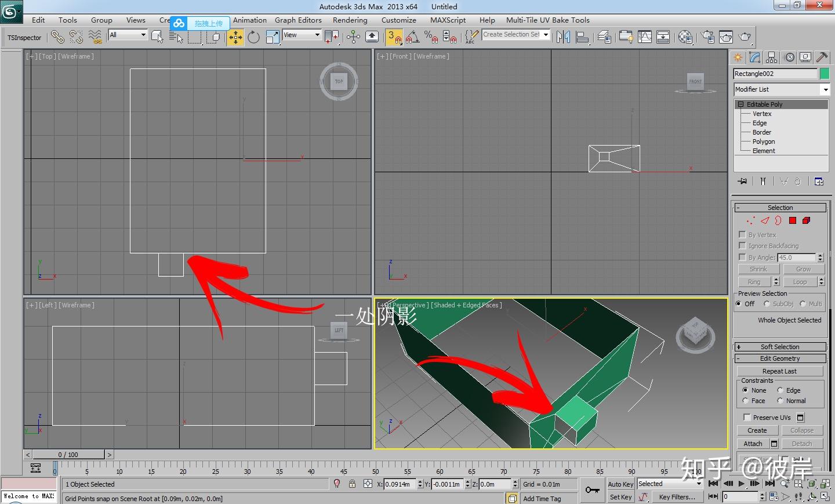Screen dimensions: 835x504
Task: Open the Material Editor
Action: tap(685, 37)
